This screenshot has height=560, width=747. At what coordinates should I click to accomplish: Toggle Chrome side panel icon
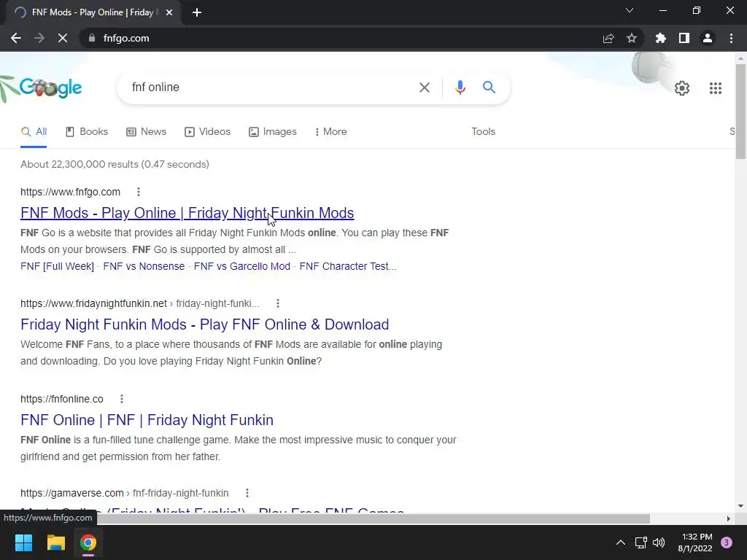point(684,38)
